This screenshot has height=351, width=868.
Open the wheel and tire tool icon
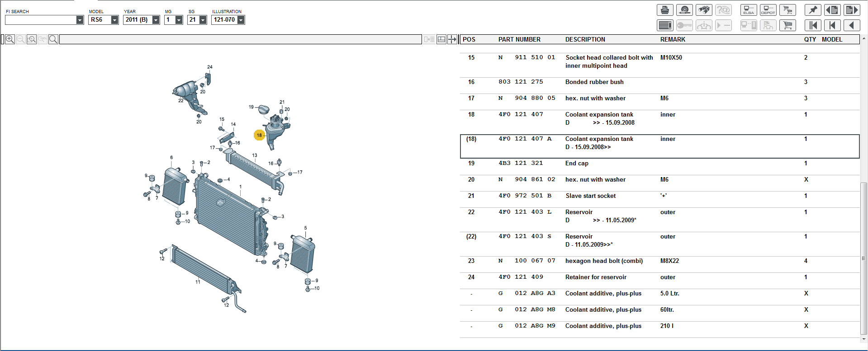point(684,10)
